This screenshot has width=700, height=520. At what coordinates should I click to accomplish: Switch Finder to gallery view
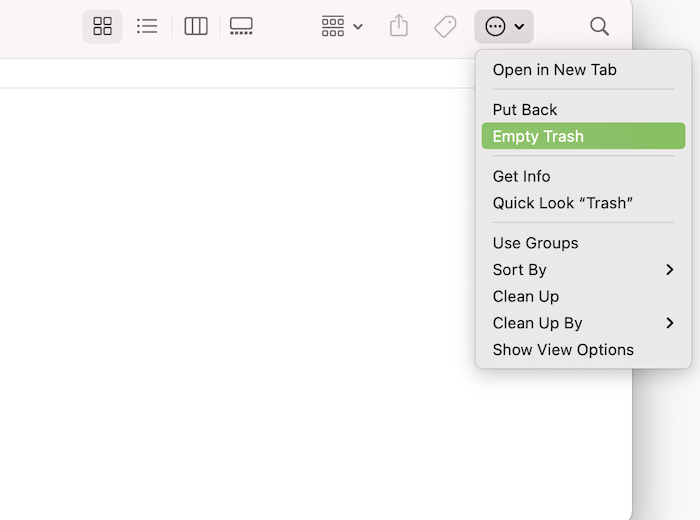click(241, 26)
